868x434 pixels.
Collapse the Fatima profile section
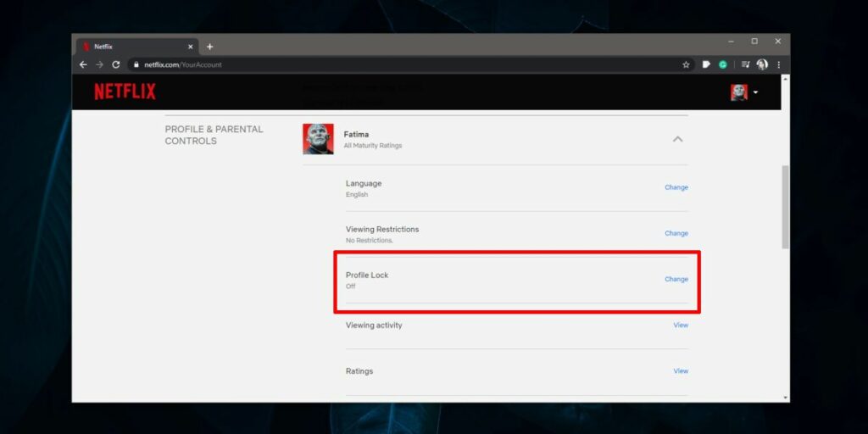[677, 139]
